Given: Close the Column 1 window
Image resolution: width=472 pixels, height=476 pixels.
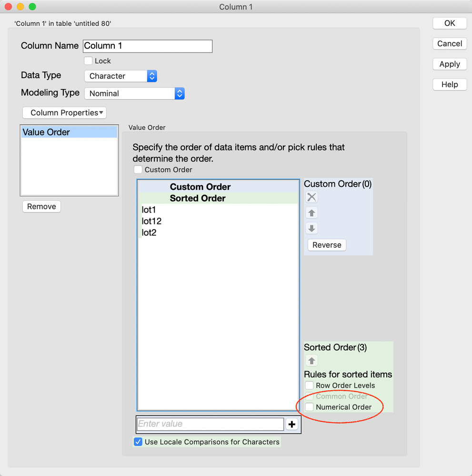Looking at the screenshot, I should click(x=8, y=6).
